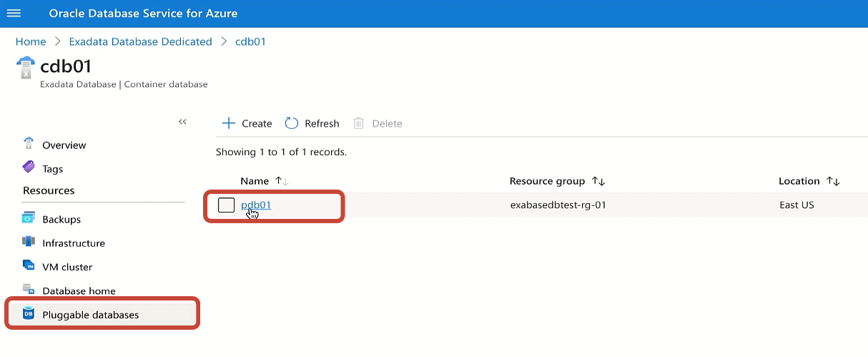
Task: Click the Exadata Database Container database subtitle
Action: tap(124, 84)
